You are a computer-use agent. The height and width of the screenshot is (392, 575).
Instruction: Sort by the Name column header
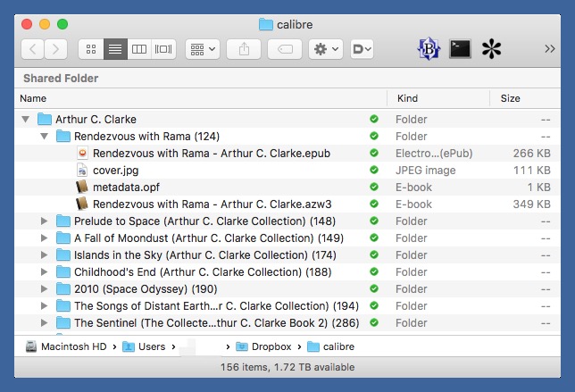(34, 98)
